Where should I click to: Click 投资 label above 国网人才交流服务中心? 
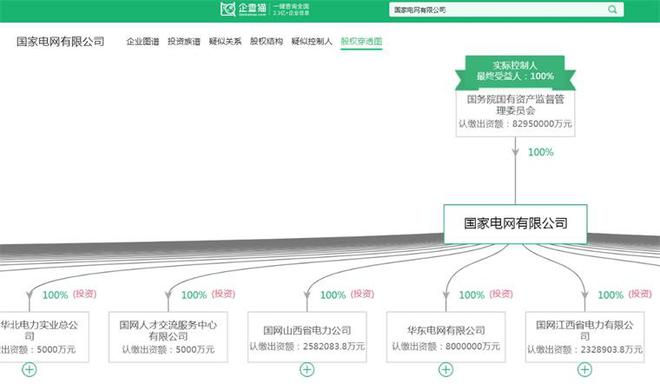(x=224, y=294)
